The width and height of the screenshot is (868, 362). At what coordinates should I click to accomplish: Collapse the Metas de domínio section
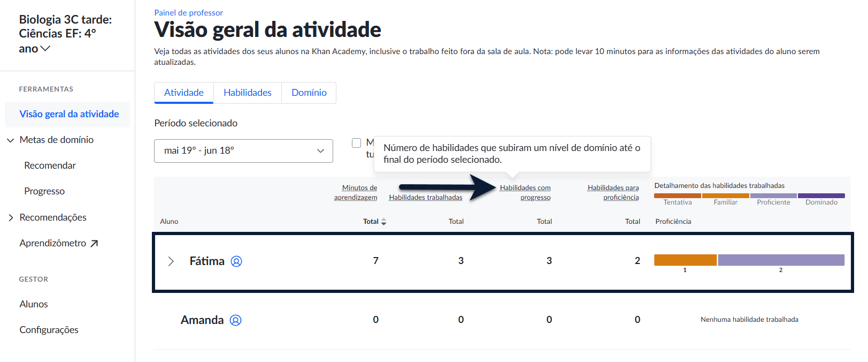point(11,140)
